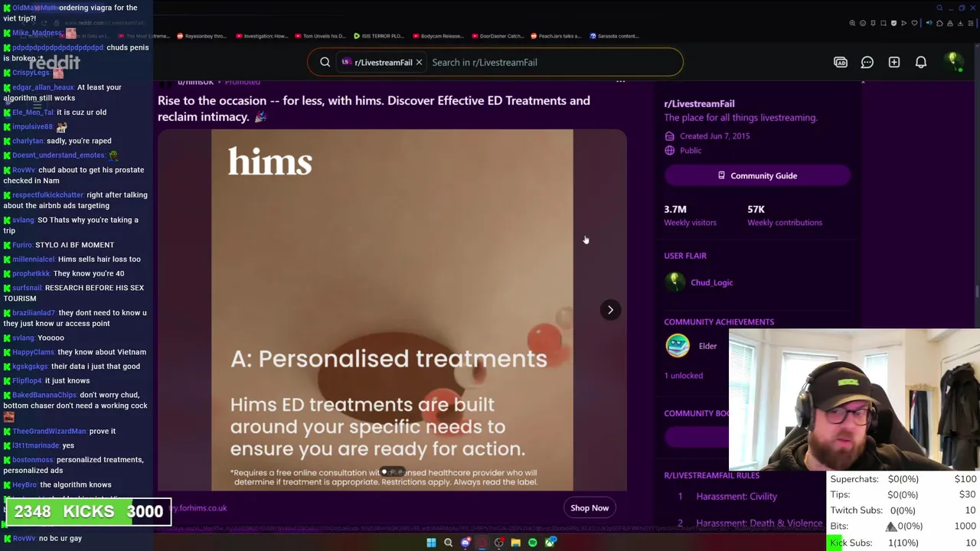This screenshot has width=980, height=551.
Task: Open the 'Tom Unveils his D...' bookmark
Action: click(321, 36)
